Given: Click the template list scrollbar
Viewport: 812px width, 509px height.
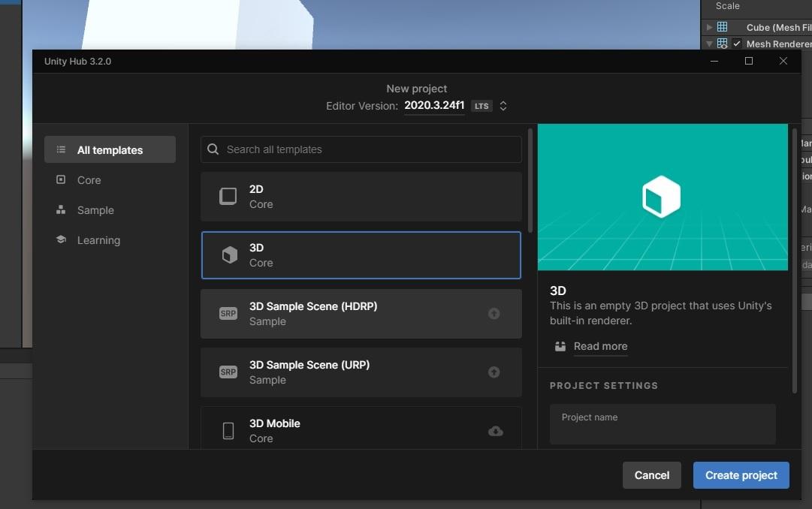Looking at the screenshot, I should [530, 181].
